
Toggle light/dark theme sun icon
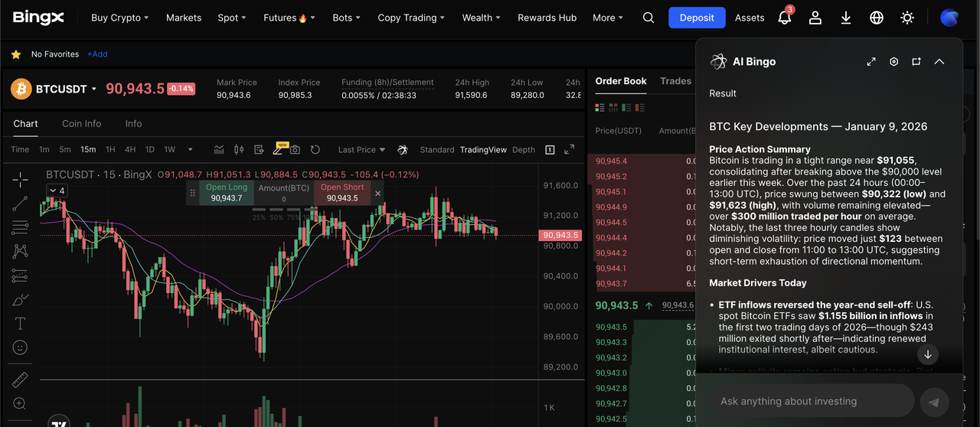click(907, 18)
